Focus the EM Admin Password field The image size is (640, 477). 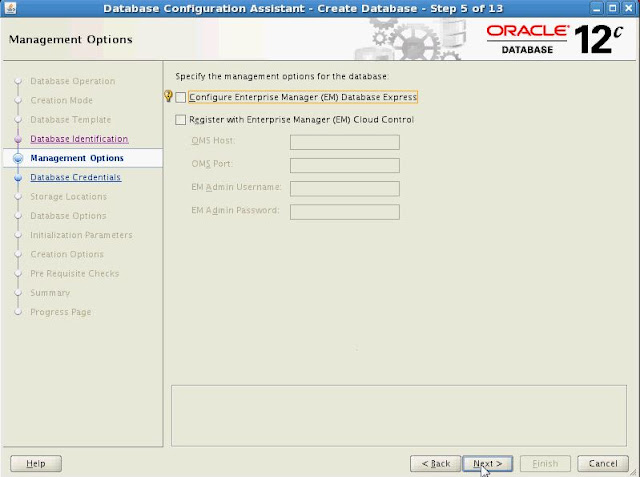[x=344, y=212]
